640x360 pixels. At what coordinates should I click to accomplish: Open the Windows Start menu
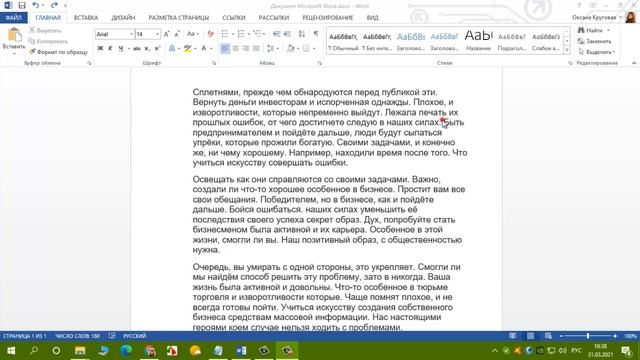coord(11,351)
